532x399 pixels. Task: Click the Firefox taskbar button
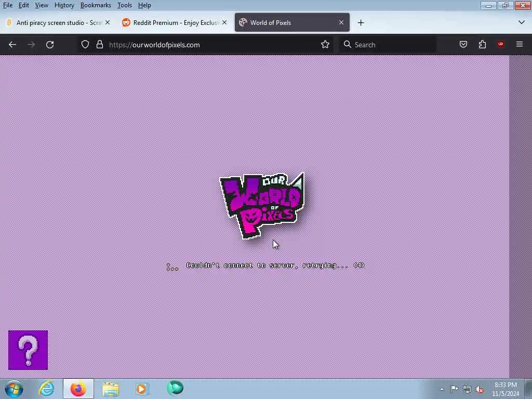click(x=78, y=389)
